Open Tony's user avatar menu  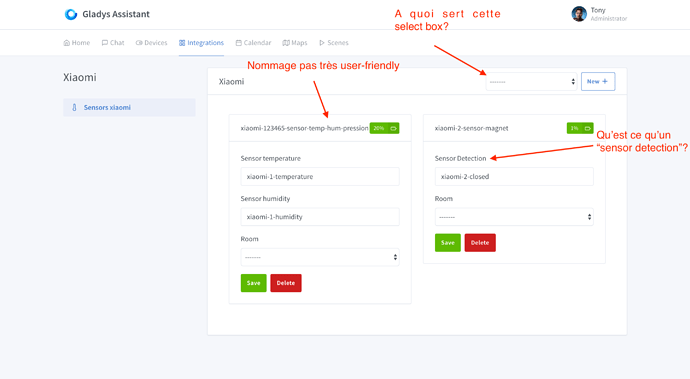(579, 14)
